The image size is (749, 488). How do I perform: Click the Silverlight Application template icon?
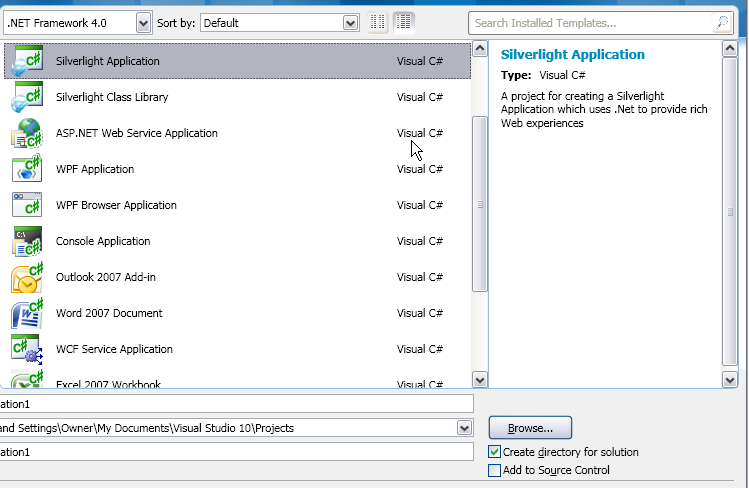[27, 61]
